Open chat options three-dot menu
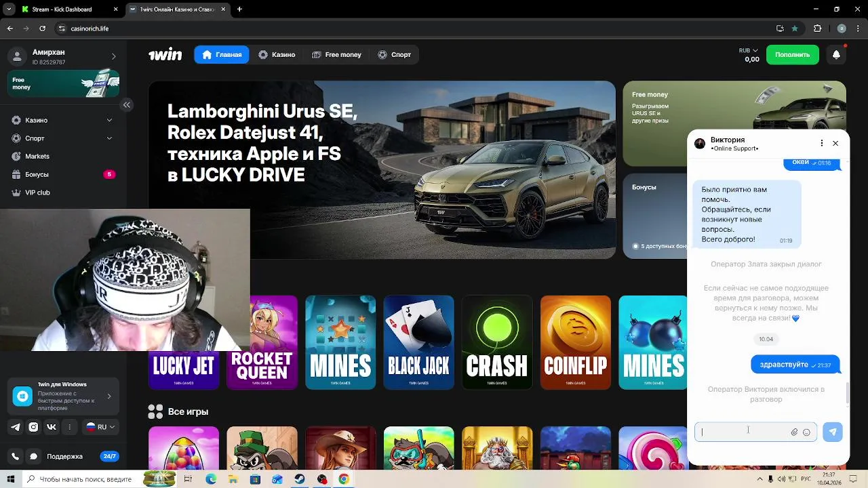 click(821, 143)
